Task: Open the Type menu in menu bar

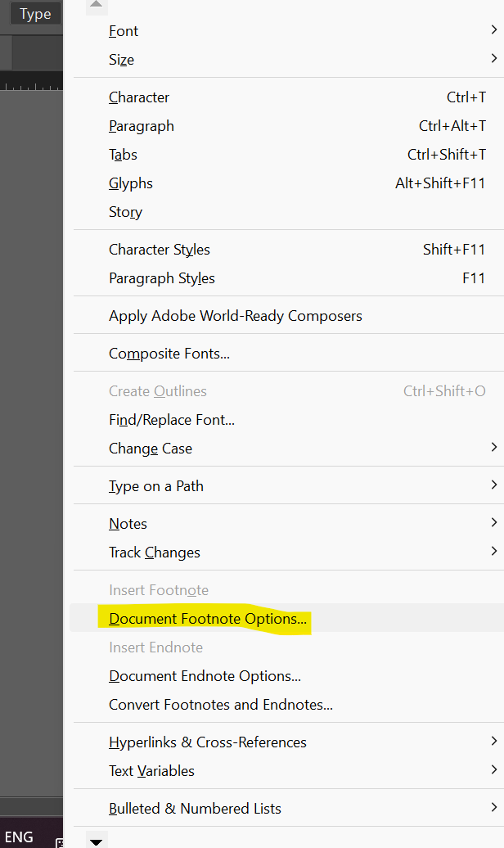Action: point(35,14)
